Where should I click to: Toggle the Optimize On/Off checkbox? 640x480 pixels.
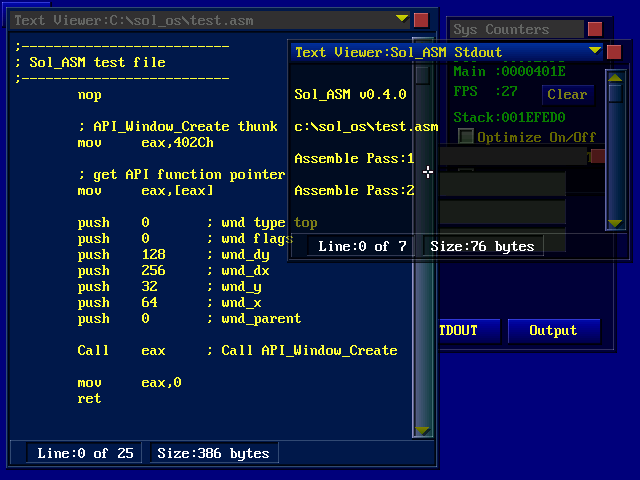(466, 136)
